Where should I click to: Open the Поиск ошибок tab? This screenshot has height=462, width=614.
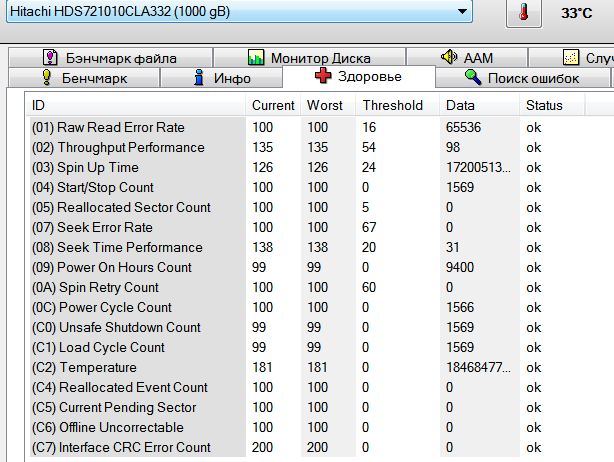pos(522,78)
